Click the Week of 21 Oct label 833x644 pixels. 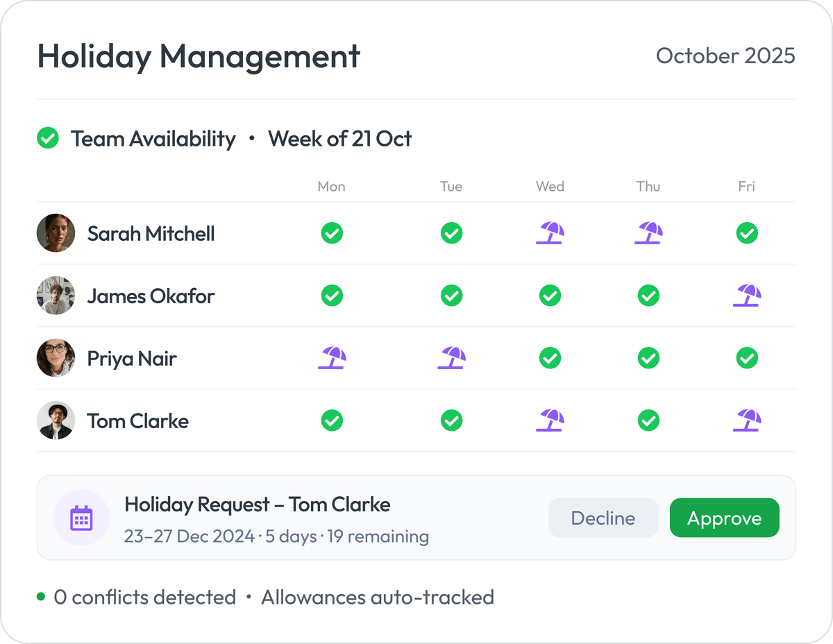(x=339, y=138)
